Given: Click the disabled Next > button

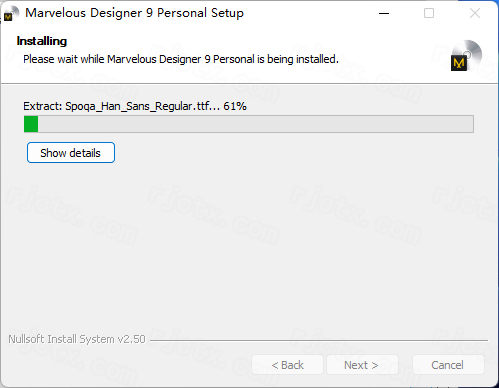Looking at the screenshot, I should tap(362, 365).
